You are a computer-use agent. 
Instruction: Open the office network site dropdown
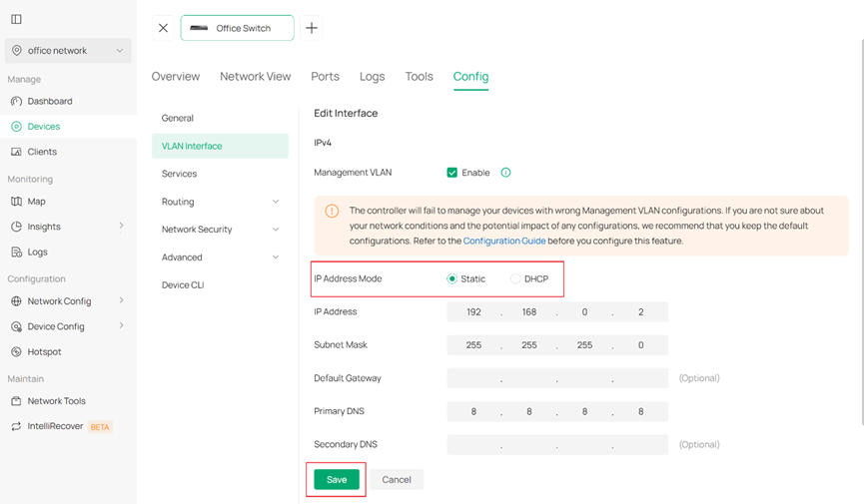pyautogui.click(x=68, y=51)
